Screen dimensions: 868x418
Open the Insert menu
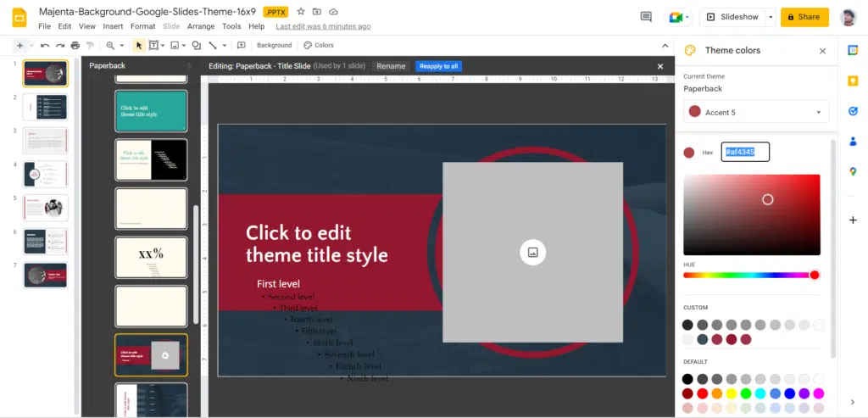pyautogui.click(x=113, y=26)
